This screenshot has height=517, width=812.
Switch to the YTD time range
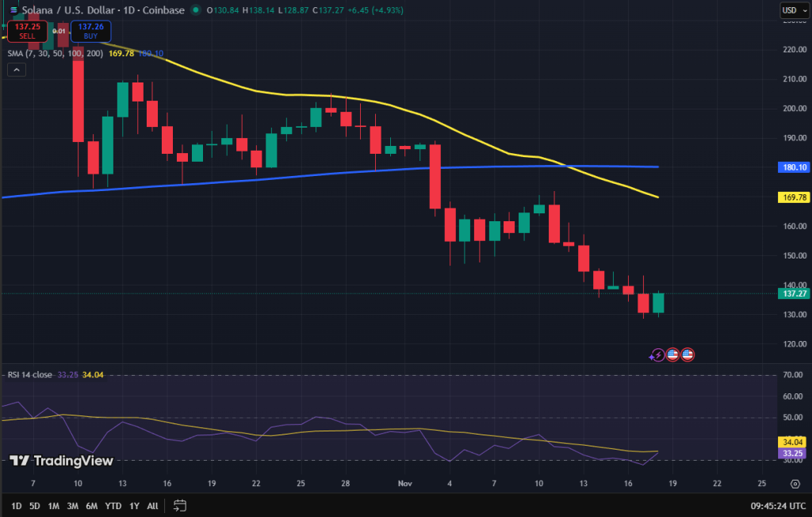tap(113, 506)
